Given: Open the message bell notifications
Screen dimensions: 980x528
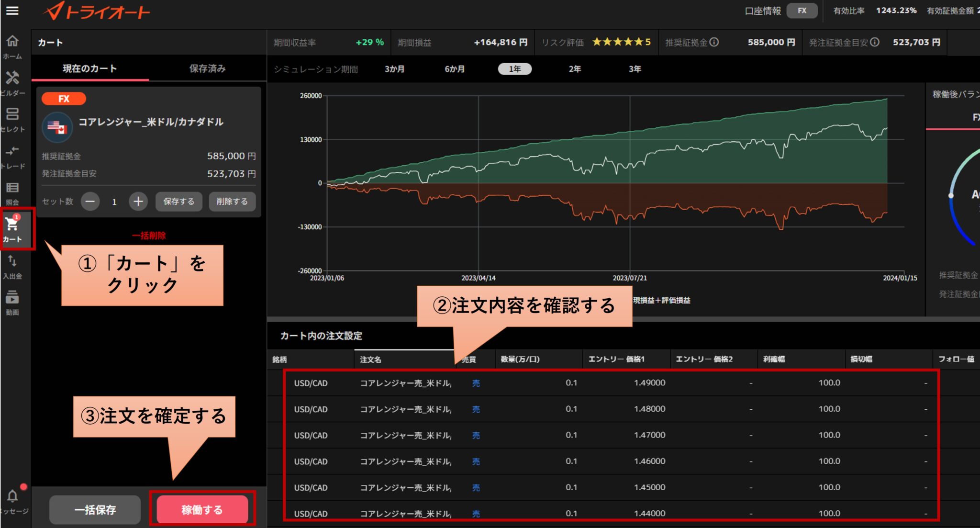Looking at the screenshot, I should (12, 497).
